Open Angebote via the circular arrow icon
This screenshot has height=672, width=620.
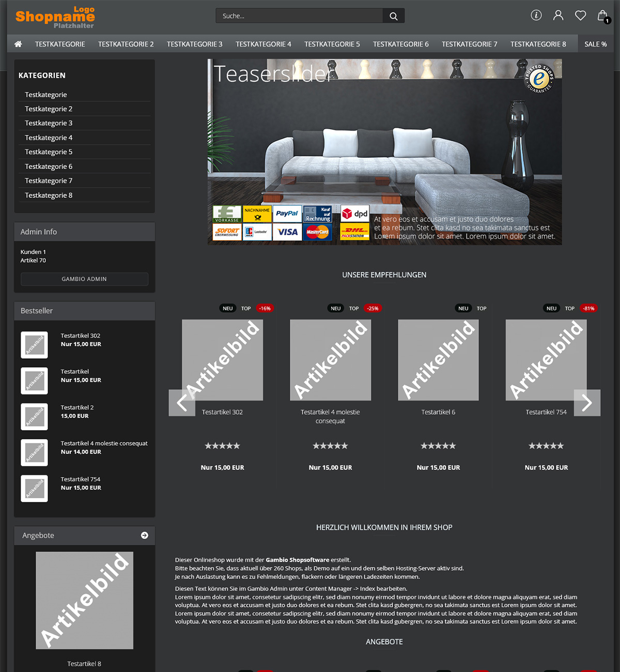(x=144, y=536)
